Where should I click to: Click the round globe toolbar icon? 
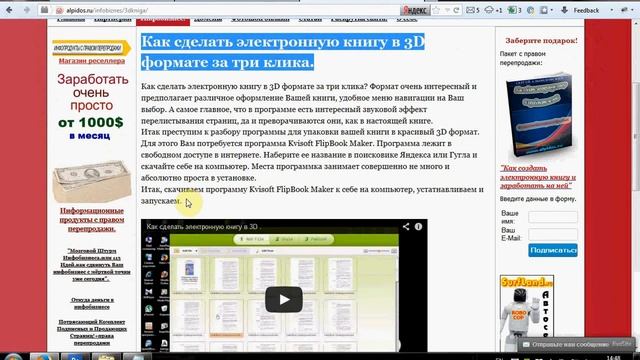(x=530, y=10)
